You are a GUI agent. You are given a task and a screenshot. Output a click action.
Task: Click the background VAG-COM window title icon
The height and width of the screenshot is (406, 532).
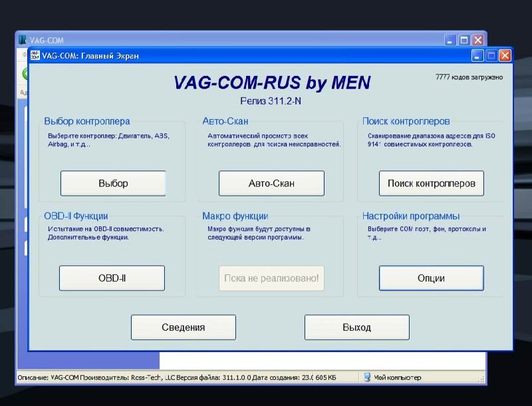(x=23, y=40)
